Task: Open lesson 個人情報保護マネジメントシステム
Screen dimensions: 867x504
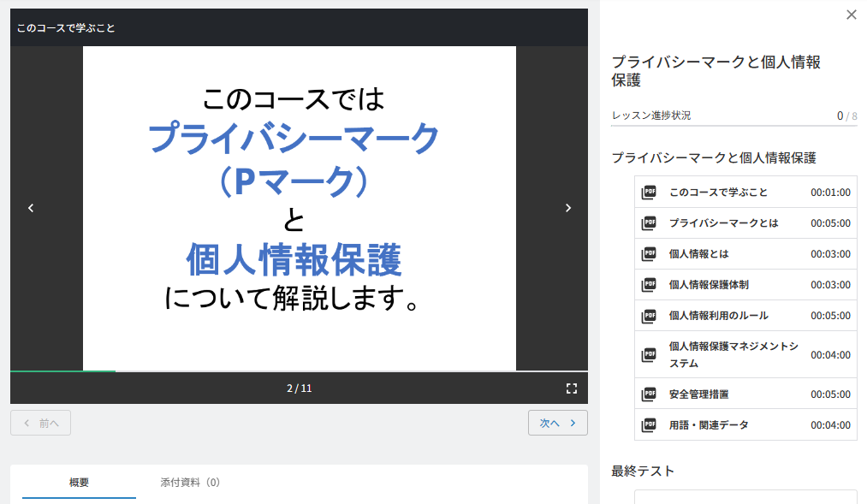Action: click(746, 355)
